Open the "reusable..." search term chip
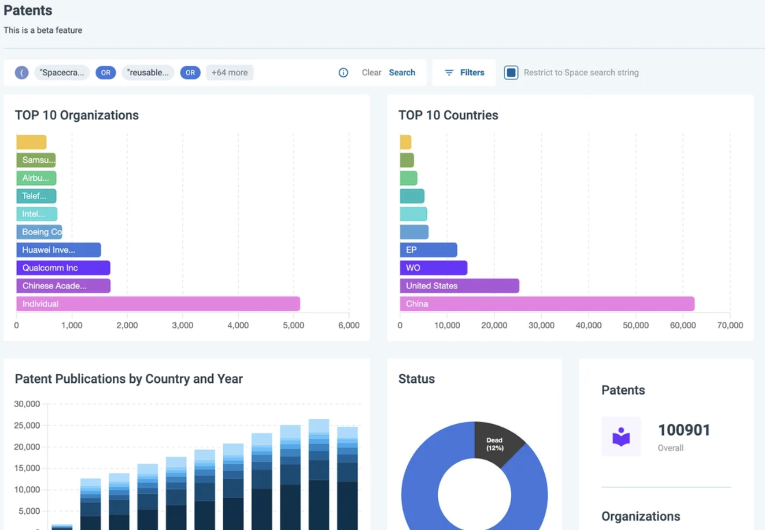The width and height of the screenshot is (766, 532). 148,73
